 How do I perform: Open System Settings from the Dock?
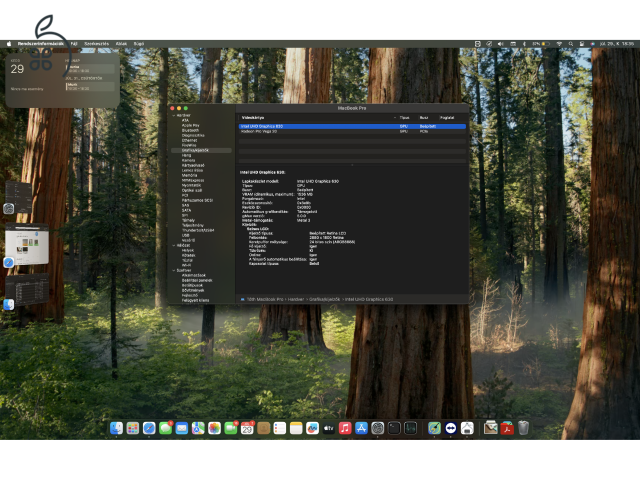click(378, 428)
